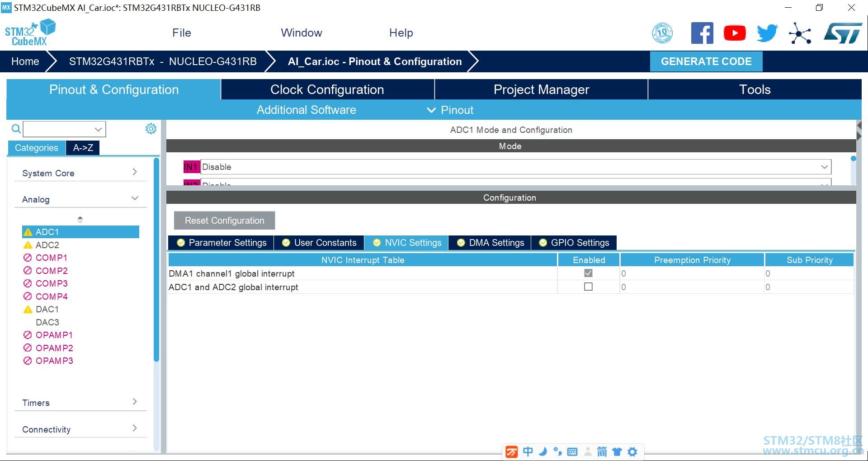Click the Sogou input method logo
Screen dimensions: 868x461
511,452
